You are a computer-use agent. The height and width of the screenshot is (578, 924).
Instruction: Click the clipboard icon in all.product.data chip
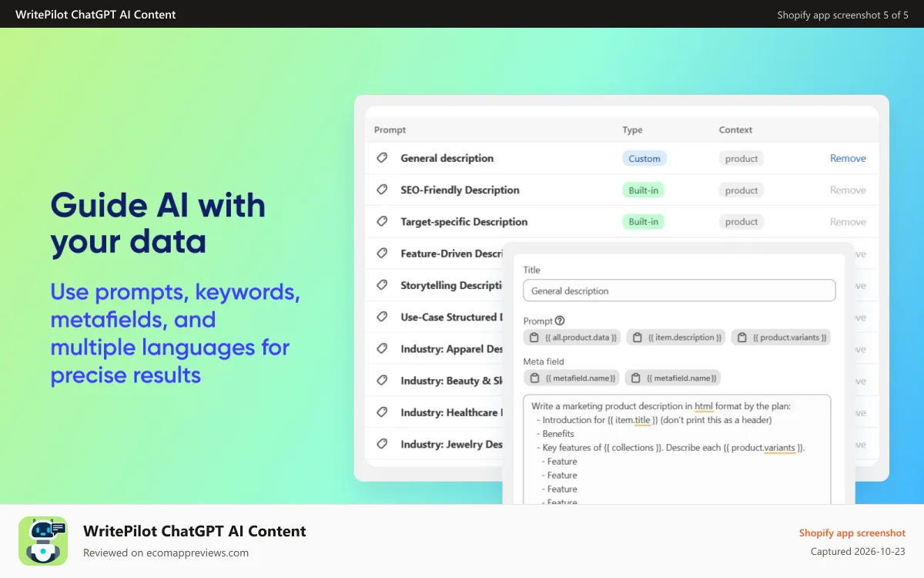click(534, 338)
